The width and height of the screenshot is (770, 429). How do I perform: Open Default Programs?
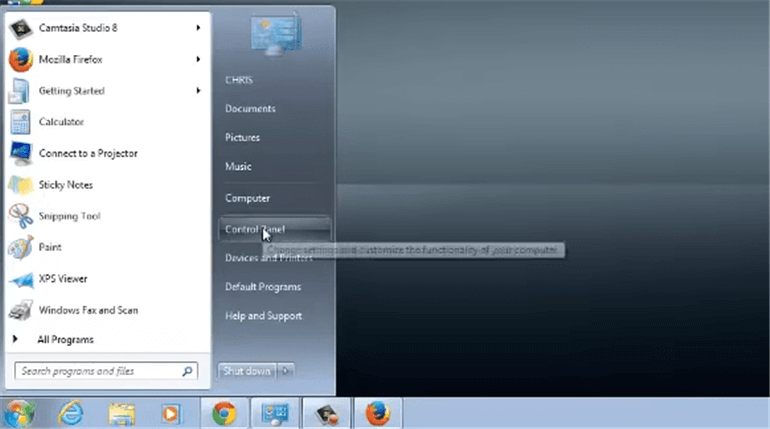tap(263, 287)
